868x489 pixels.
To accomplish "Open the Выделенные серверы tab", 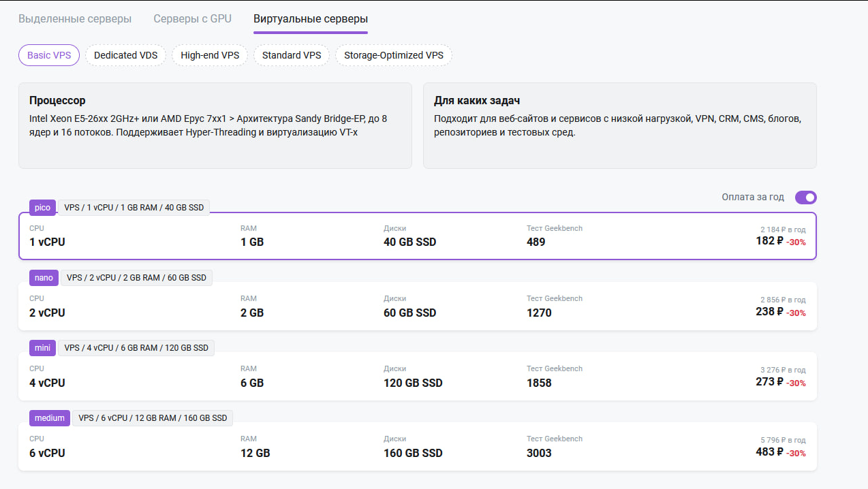I will 75,18.
